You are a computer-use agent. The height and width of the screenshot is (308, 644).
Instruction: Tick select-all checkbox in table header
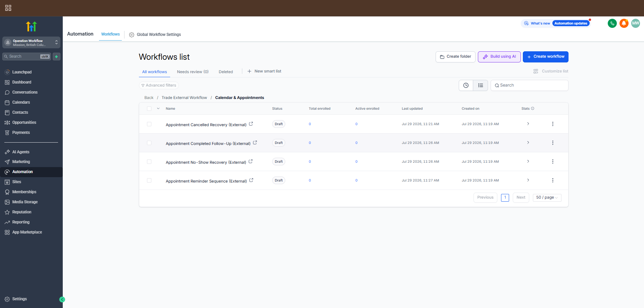click(149, 109)
